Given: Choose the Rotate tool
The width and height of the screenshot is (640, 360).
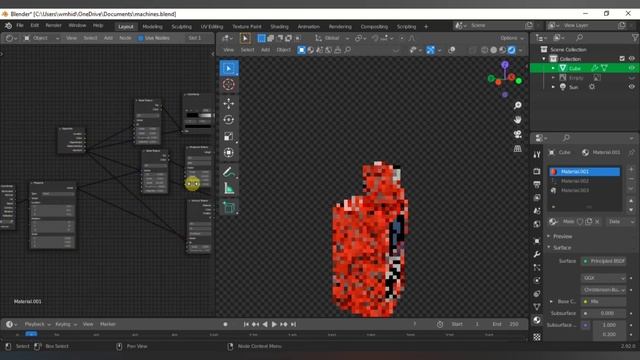Looking at the screenshot, I should (229, 120).
